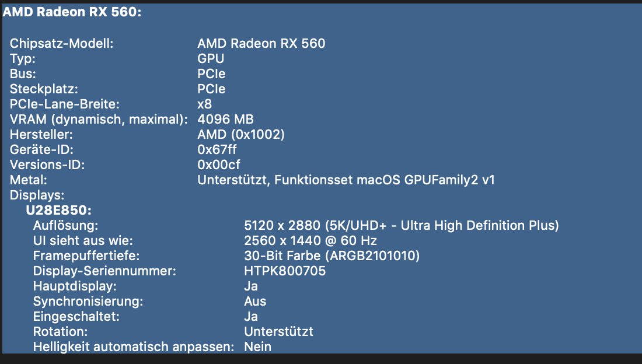Screen dimensions: 642x364
Task: Click the Hauptdisplay Ja value
Action: (251, 286)
